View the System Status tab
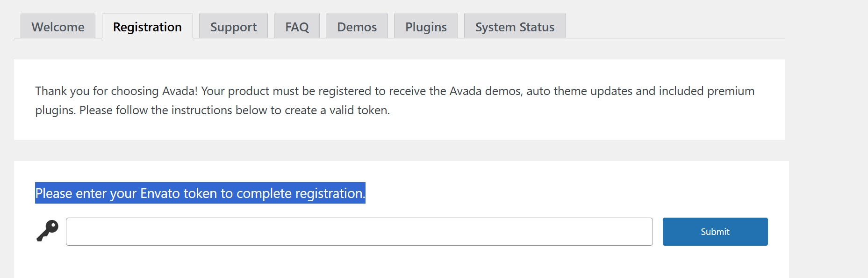Image resolution: width=868 pixels, height=278 pixels. [x=515, y=27]
